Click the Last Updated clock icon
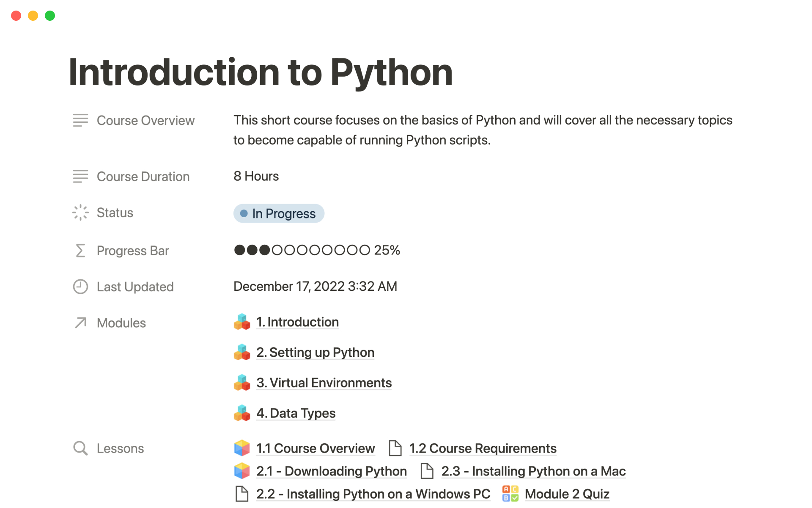This screenshot has height=508, width=812. (80, 287)
